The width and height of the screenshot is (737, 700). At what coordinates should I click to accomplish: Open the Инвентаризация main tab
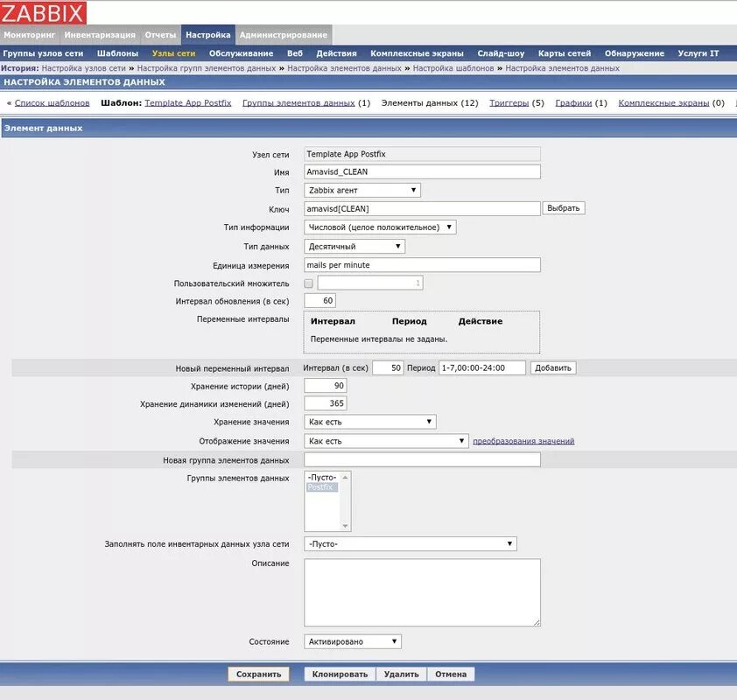100,35
